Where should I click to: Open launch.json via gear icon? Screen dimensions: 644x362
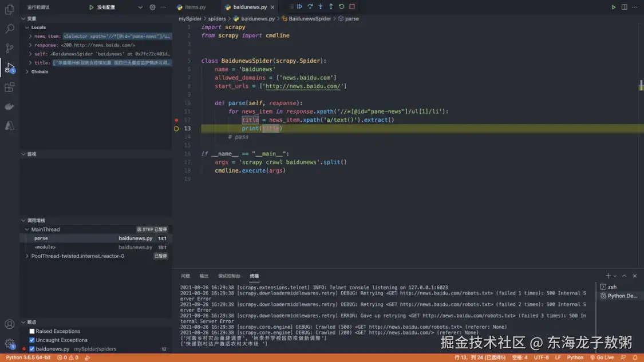coord(152,7)
